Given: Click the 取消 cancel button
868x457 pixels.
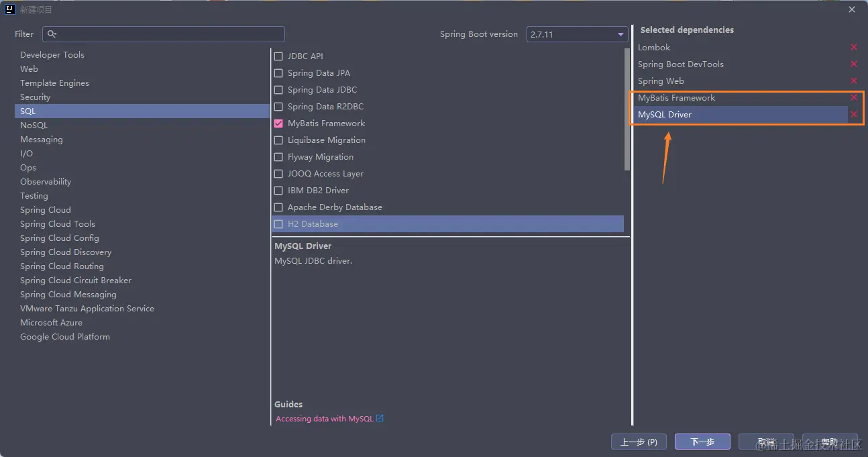Looking at the screenshot, I should [x=766, y=442].
